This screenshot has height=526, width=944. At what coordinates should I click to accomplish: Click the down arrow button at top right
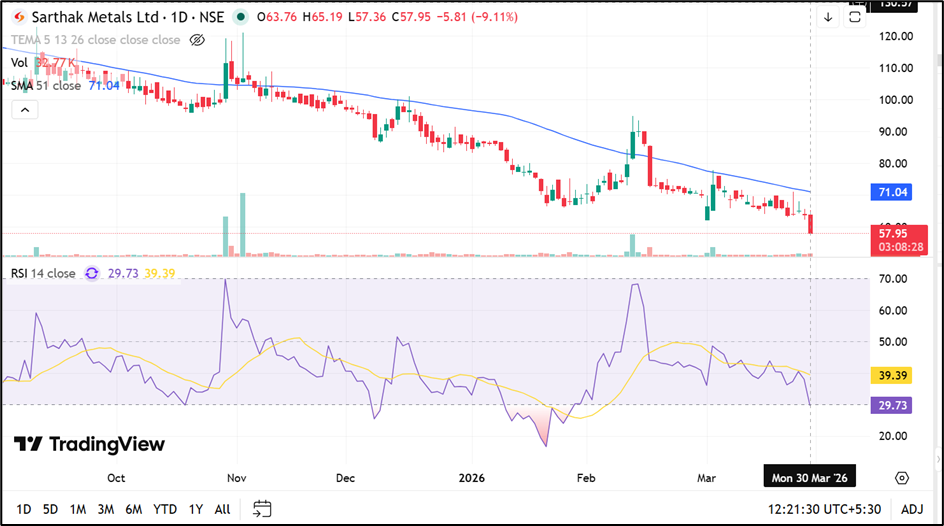[828, 17]
